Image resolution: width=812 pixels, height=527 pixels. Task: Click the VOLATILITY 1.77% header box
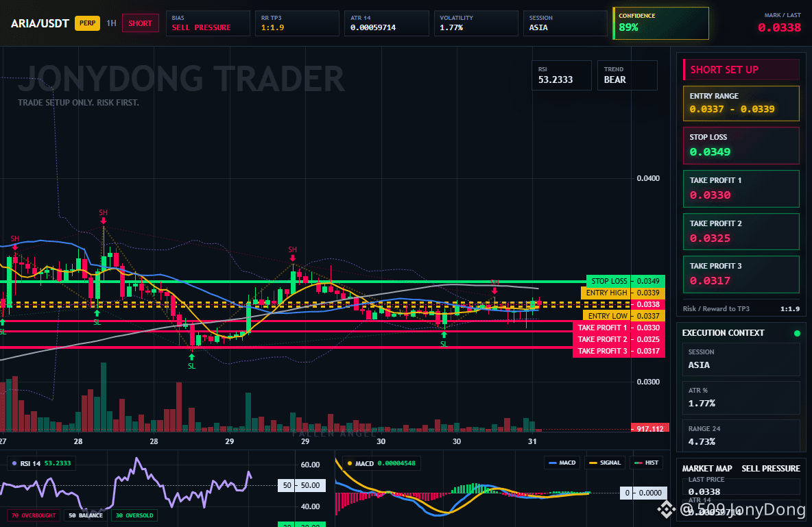tap(476, 23)
